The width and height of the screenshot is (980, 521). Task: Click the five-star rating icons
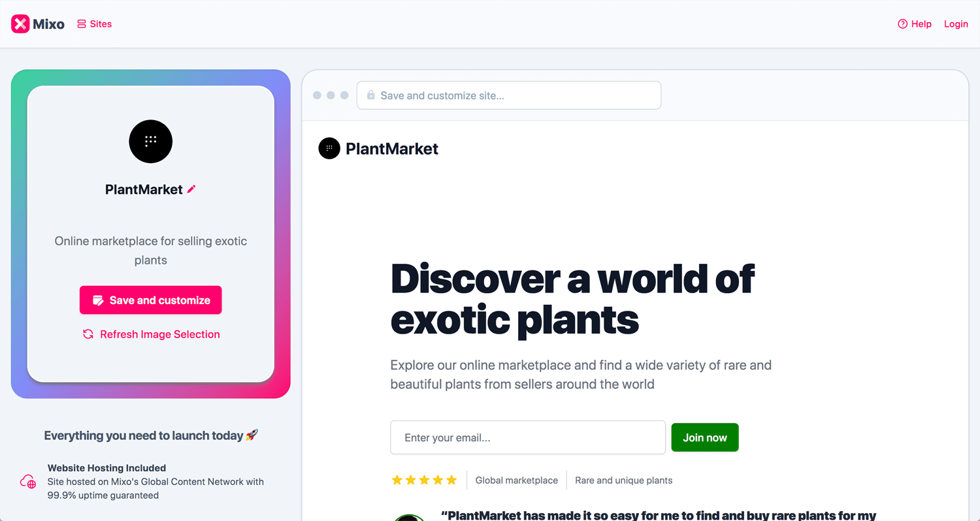[424, 481]
